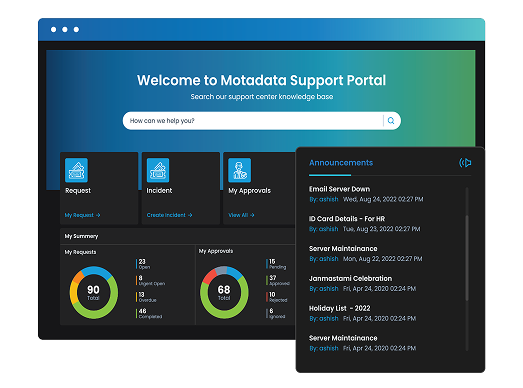Click the 37 Approved legend item
The height and width of the screenshot is (388, 523).
[x=278, y=280]
